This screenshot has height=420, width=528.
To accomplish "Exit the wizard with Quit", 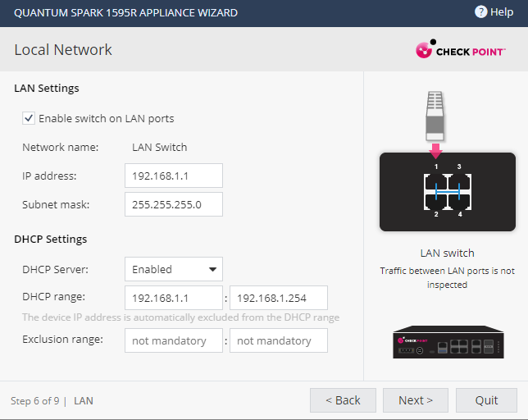I will tap(486, 400).
